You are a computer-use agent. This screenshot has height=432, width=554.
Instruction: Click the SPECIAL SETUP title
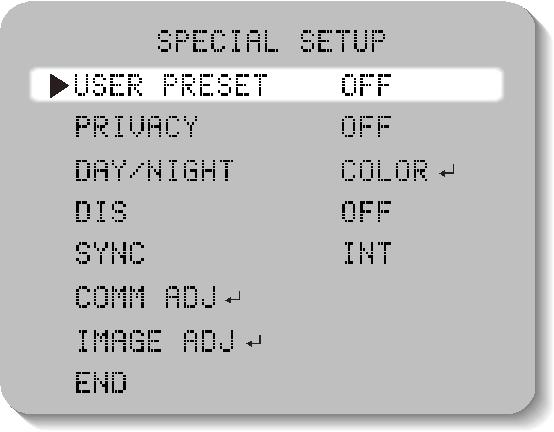click(271, 41)
